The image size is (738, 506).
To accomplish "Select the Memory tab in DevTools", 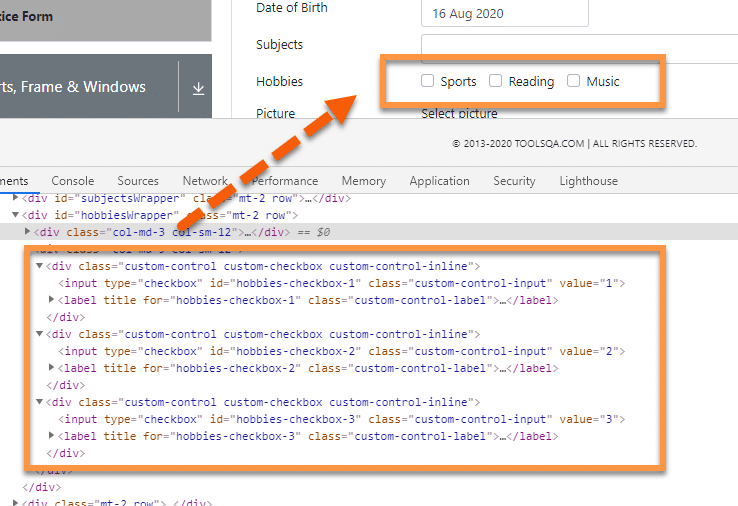I will point(363,181).
